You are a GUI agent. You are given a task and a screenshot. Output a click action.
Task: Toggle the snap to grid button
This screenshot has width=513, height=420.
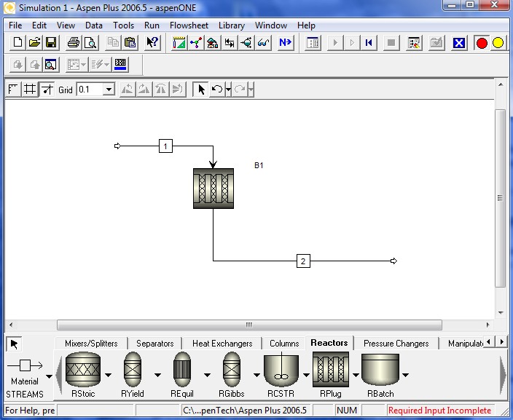click(x=47, y=90)
